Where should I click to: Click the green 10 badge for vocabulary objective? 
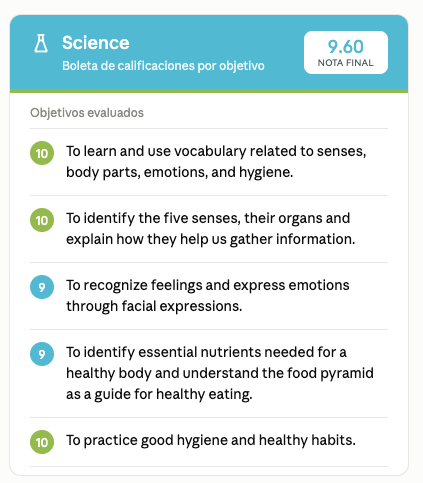point(42,153)
